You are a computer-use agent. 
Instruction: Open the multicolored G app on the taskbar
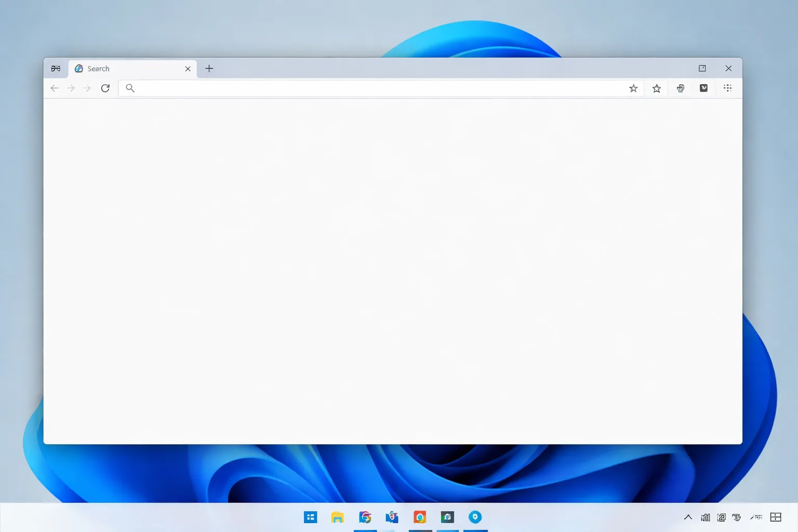365,517
